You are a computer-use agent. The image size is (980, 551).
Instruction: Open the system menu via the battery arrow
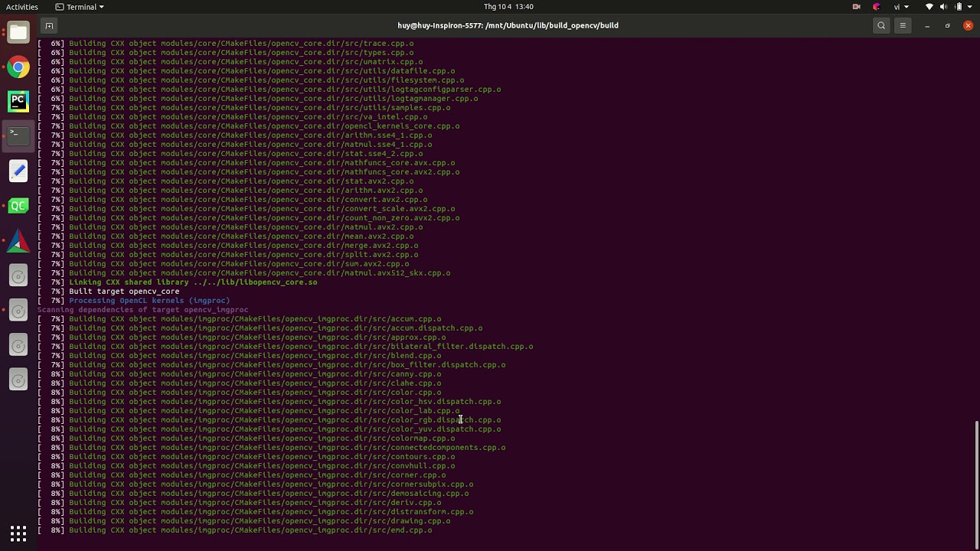pos(969,7)
